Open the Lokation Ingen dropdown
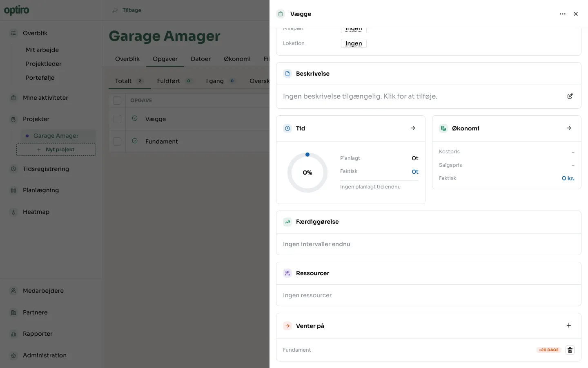 tap(354, 43)
